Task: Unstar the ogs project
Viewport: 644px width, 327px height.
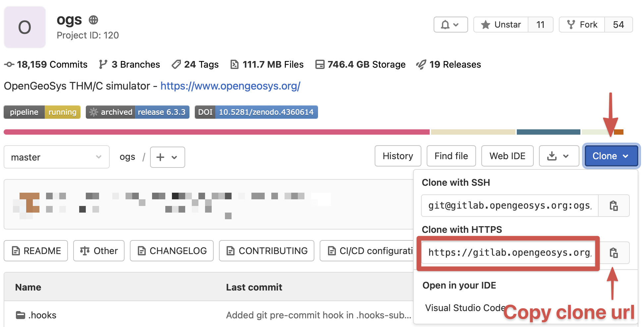Action: (x=501, y=24)
